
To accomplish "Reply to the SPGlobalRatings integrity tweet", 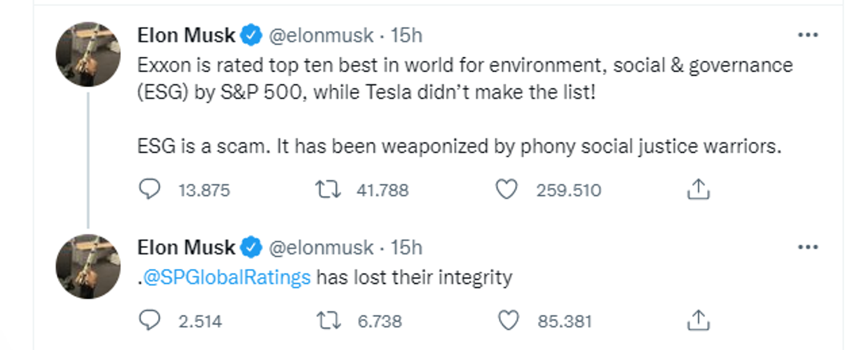I will click(x=149, y=320).
